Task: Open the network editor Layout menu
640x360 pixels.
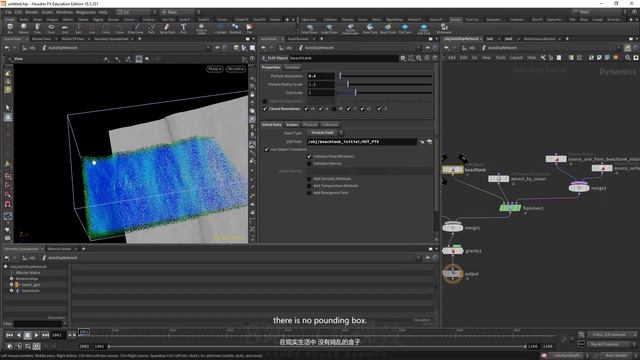Action: (516, 58)
